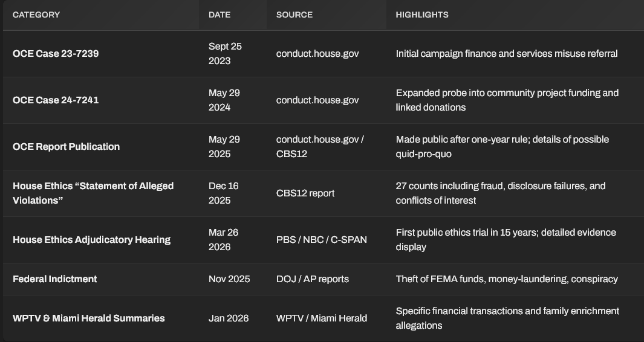Select the SOURCE column header
Image resolution: width=644 pixels, height=342 pixels.
(294, 15)
